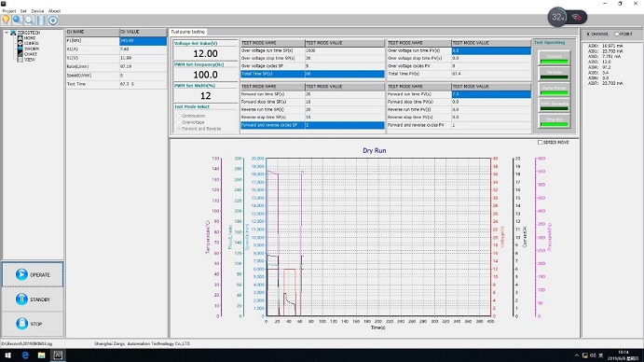Viewport: 644px width, 362px height.
Task: Click the STOP button
Action: click(33, 324)
